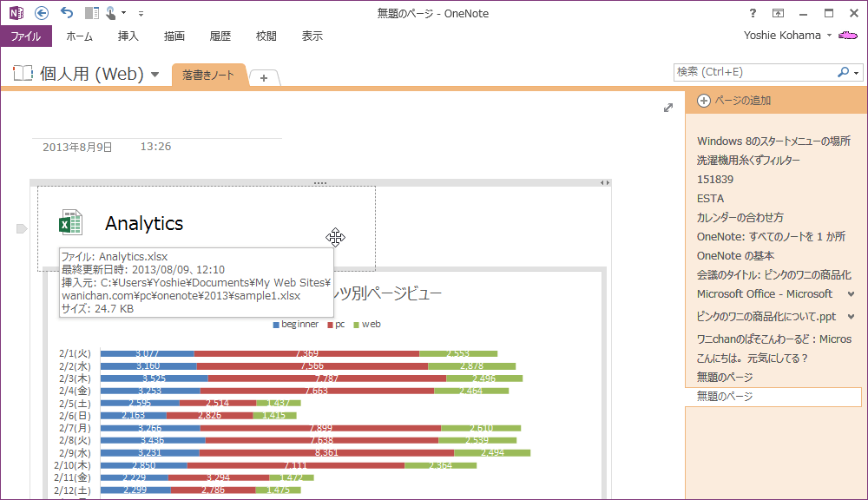Click the pink crocodile profile picture
The width and height of the screenshot is (868, 500).
click(847, 36)
